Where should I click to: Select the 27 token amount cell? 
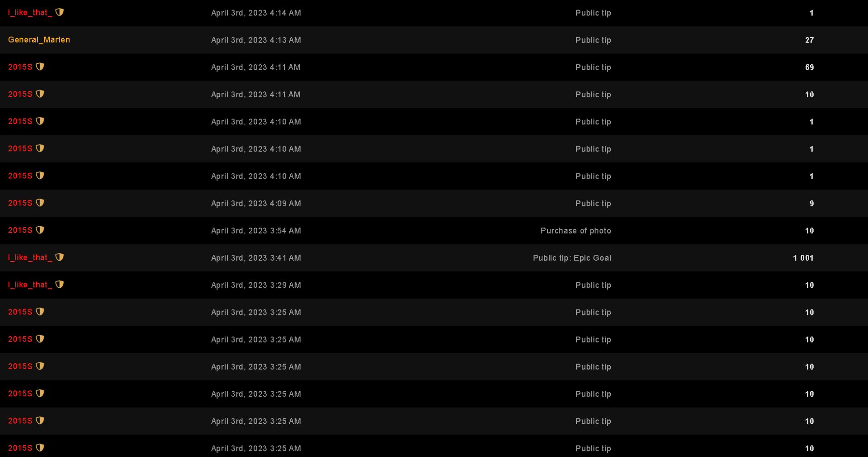tap(809, 40)
